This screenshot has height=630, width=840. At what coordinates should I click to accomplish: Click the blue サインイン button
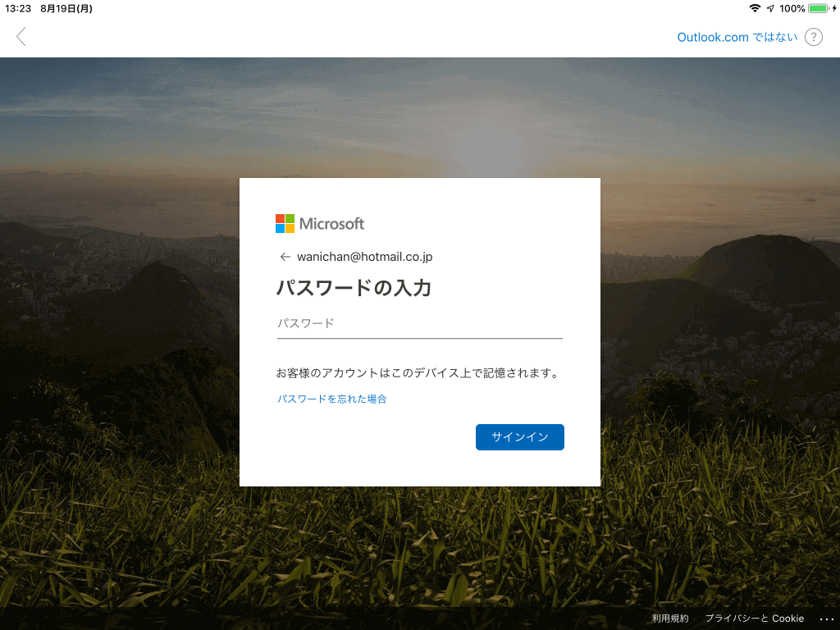click(519, 437)
